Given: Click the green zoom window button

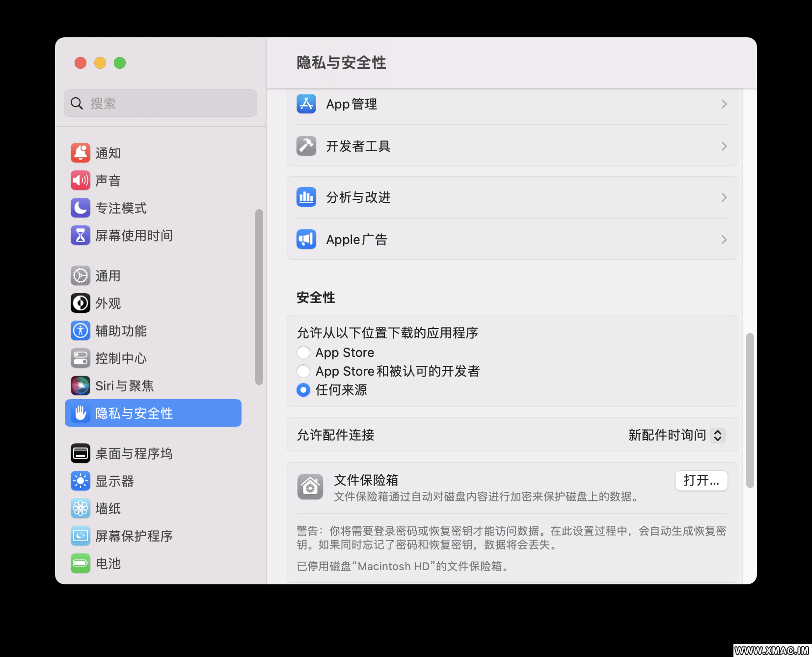Looking at the screenshot, I should click(120, 63).
